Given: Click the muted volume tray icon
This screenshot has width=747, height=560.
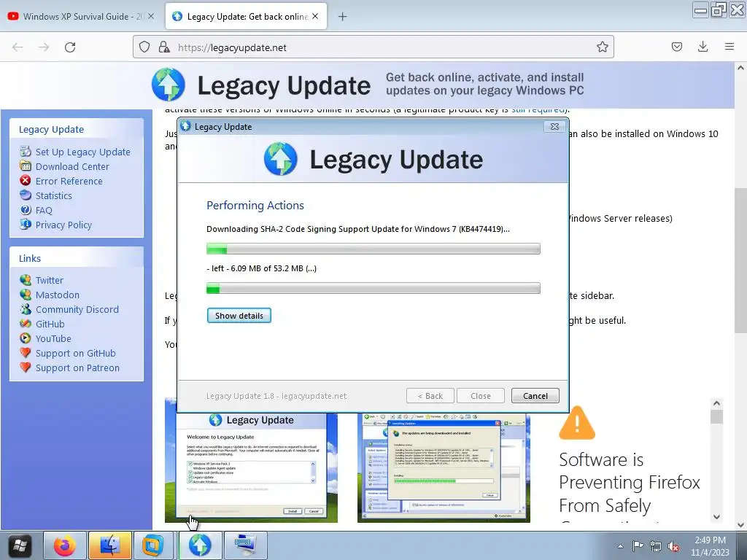Looking at the screenshot, I should point(673,546).
